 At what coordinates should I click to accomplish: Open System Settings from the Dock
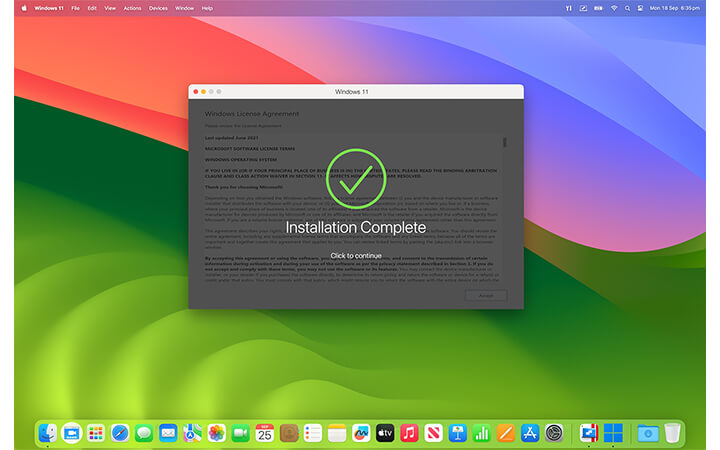[x=554, y=433]
